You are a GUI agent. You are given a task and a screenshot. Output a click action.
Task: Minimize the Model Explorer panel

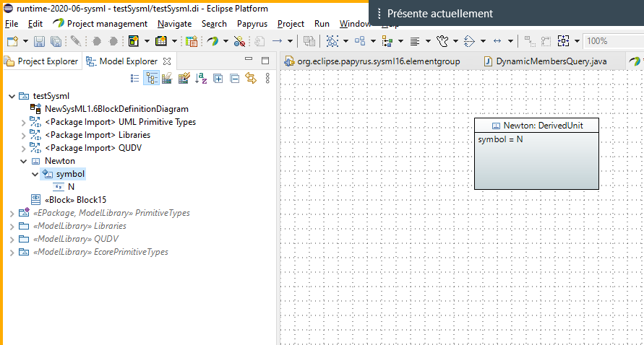coord(249,59)
